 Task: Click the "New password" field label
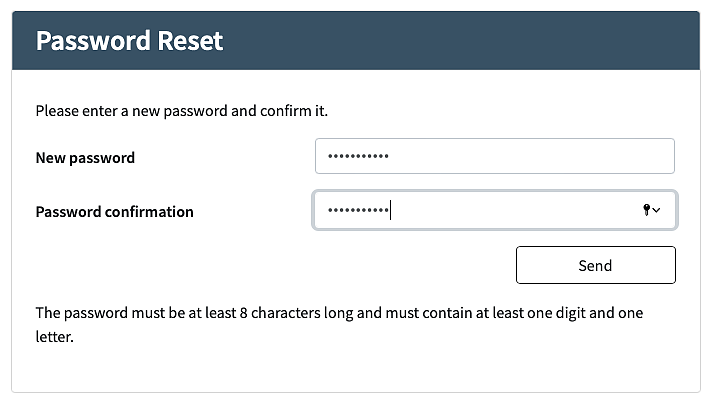click(x=85, y=157)
